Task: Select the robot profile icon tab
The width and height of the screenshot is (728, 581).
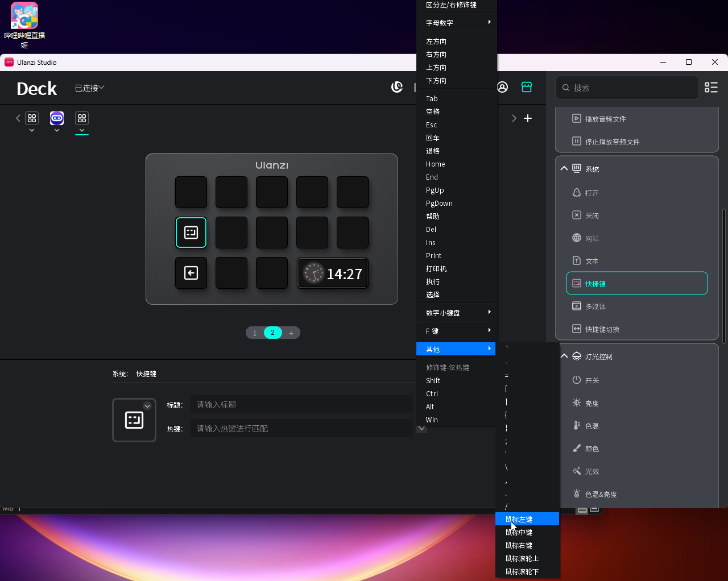Action: tap(57, 118)
